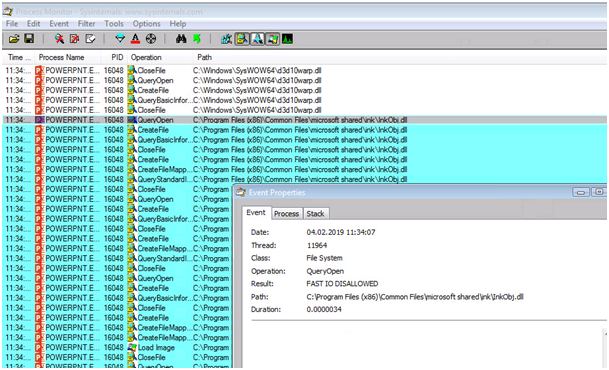Viewport: 609px width, 370px height.
Task: Select the Include Process From Window target icon
Action: coord(151,38)
